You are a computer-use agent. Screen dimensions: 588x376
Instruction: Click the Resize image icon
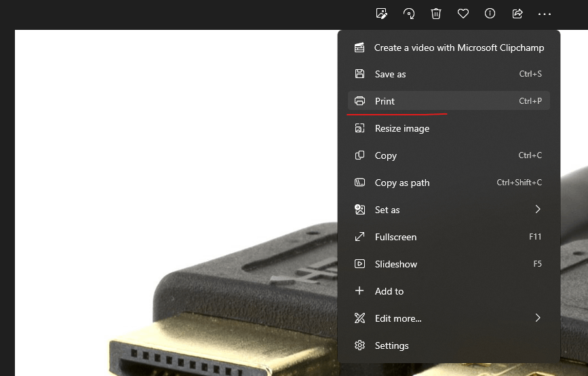click(359, 128)
